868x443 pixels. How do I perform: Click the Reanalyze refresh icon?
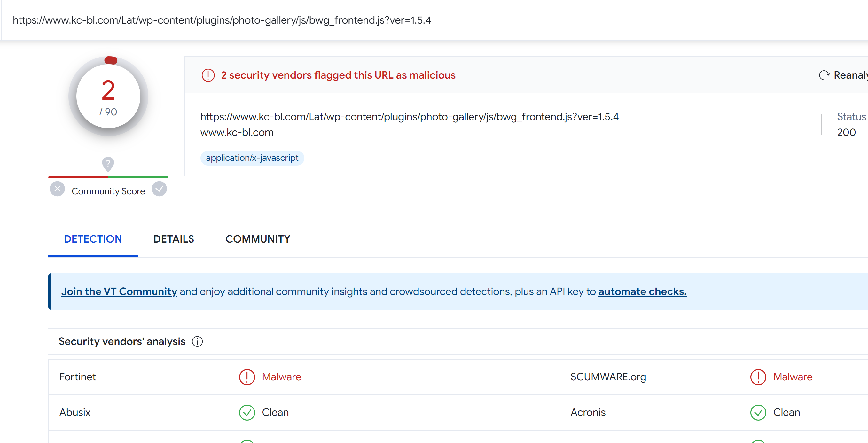pos(824,75)
